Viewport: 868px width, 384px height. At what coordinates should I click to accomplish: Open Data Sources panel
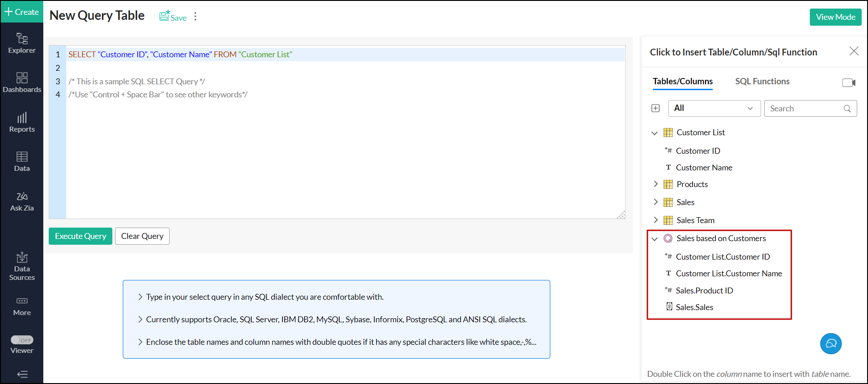pos(22,266)
